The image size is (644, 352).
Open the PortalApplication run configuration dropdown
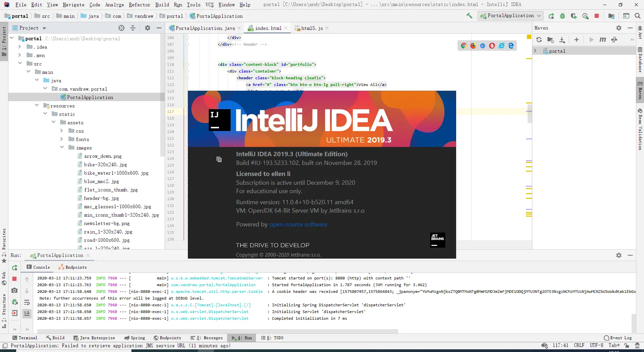click(x=510, y=16)
